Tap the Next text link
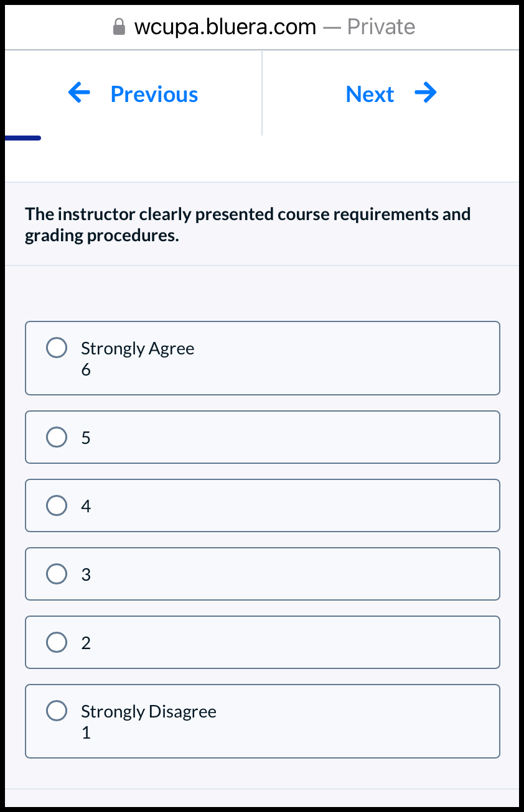The height and width of the screenshot is (812, 524). pyautogui.click(x=370, y=95)
